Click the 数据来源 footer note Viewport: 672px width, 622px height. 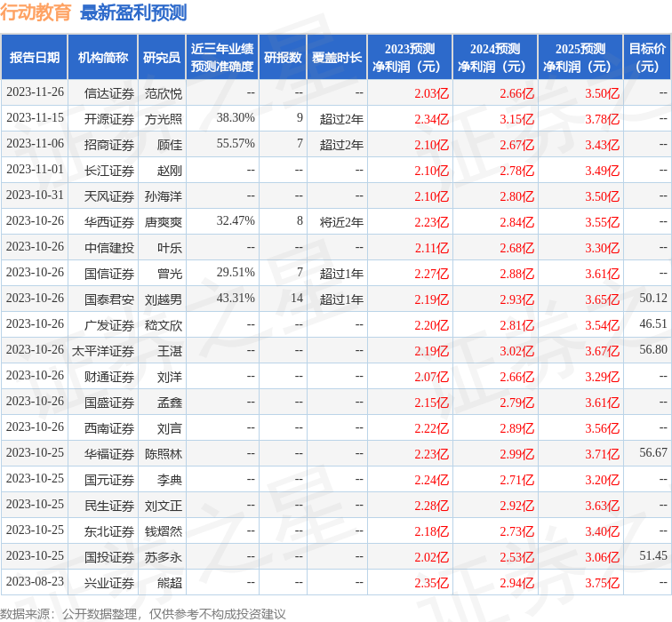coord(142,613)
